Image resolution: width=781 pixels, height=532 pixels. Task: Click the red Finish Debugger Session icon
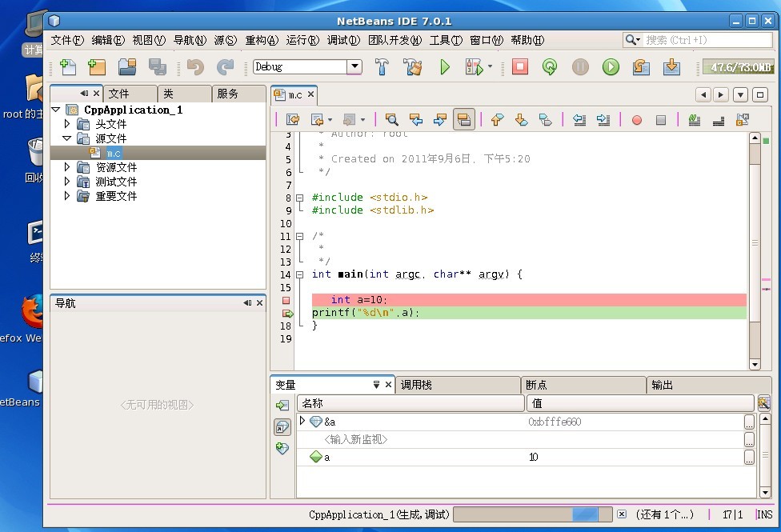(x=519, y=68)
